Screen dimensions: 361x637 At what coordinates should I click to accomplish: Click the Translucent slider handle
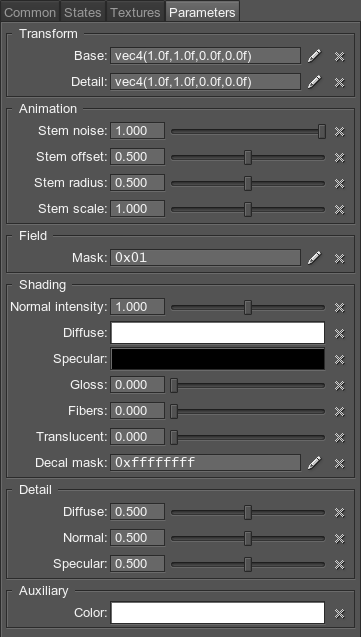point(174,438)
